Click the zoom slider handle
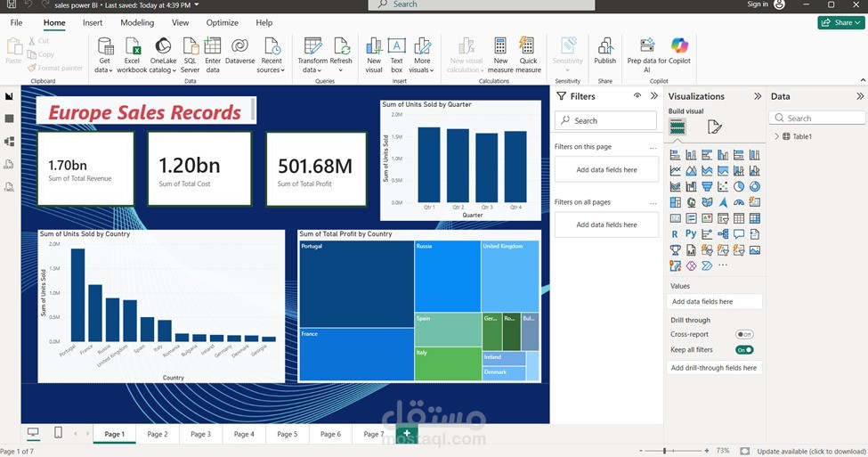 tap(665, 451)
